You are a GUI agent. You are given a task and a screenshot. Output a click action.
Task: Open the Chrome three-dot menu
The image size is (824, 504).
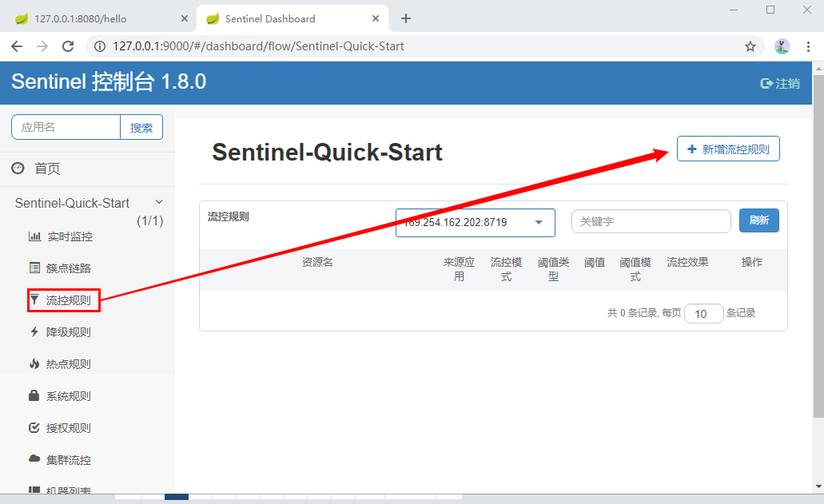pos(808,46)
